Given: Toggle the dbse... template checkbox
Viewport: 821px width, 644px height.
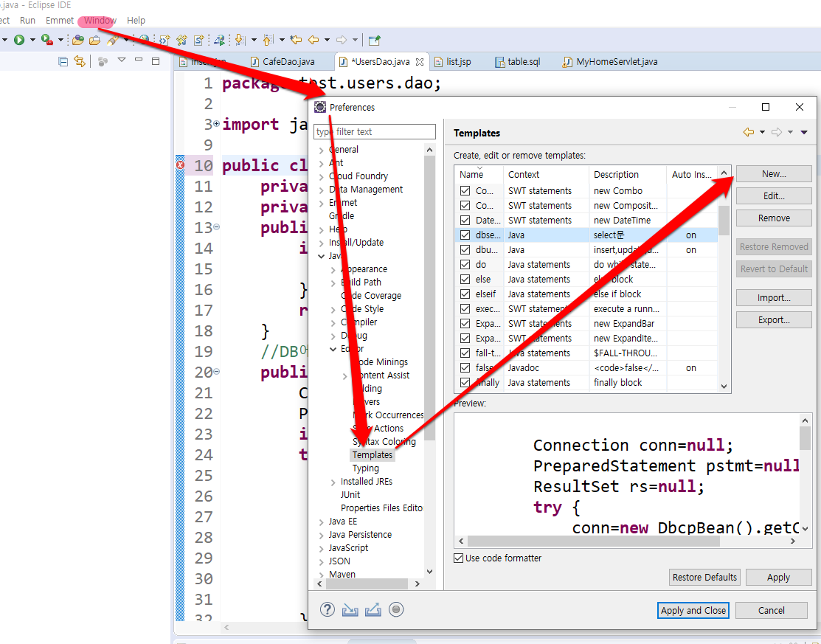Looking at the screenshot, I should (x=465, y=235).
